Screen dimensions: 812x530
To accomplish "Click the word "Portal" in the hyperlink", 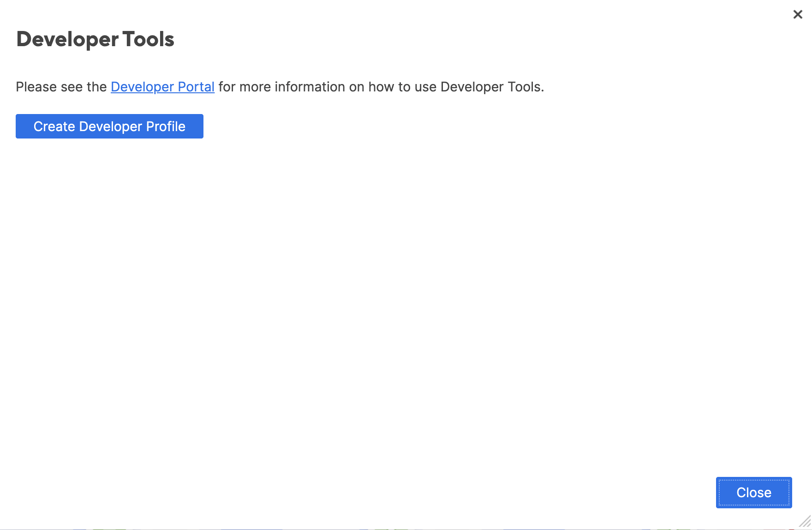I will 196,87.
